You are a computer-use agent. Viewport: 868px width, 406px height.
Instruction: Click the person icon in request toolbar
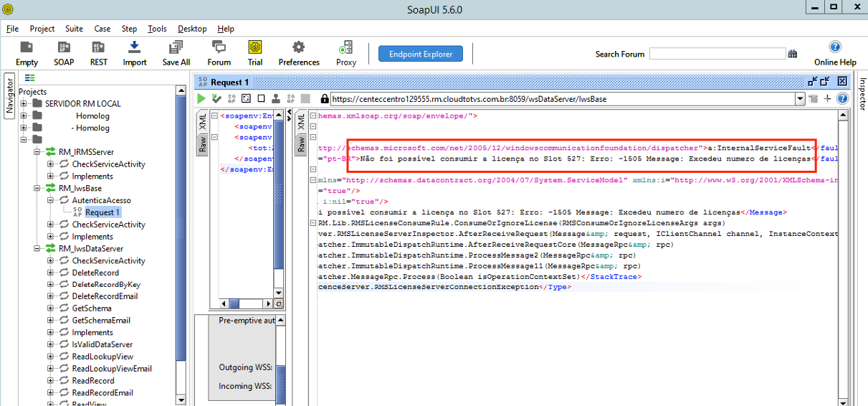click(277, 98)
